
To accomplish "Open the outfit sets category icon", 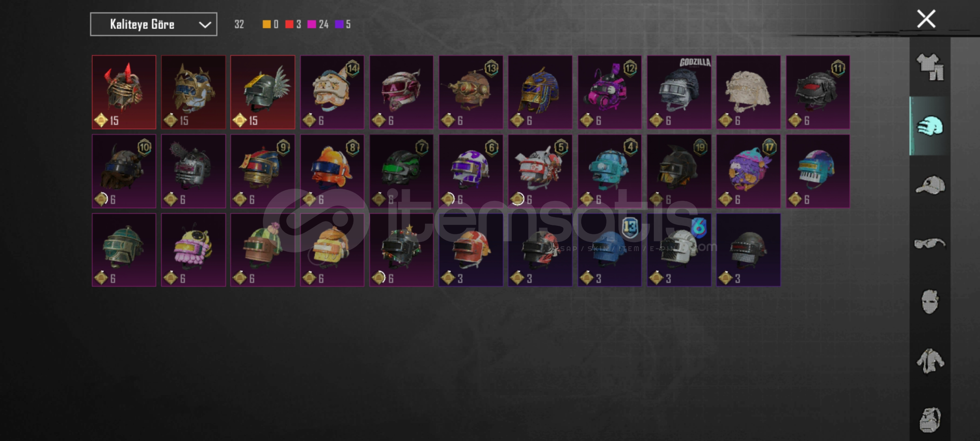I will click(x=930, y=67).
